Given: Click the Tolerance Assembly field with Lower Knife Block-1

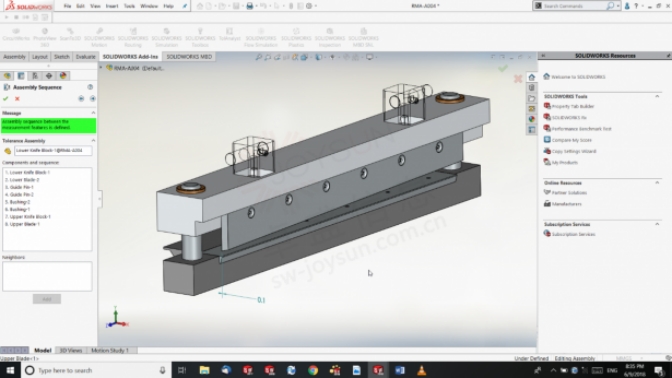Looking at the screenshot, I should (x=53, y=150).
